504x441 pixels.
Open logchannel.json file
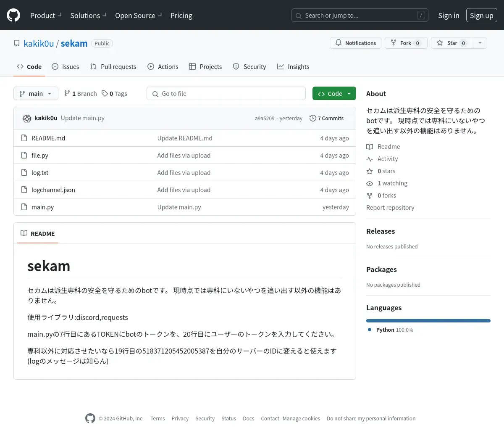coord(53,190)
